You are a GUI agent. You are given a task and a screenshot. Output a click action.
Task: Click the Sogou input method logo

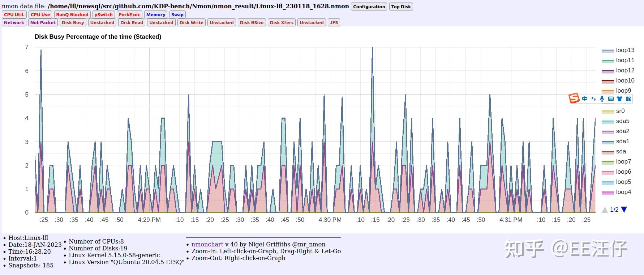click(574, 98)
